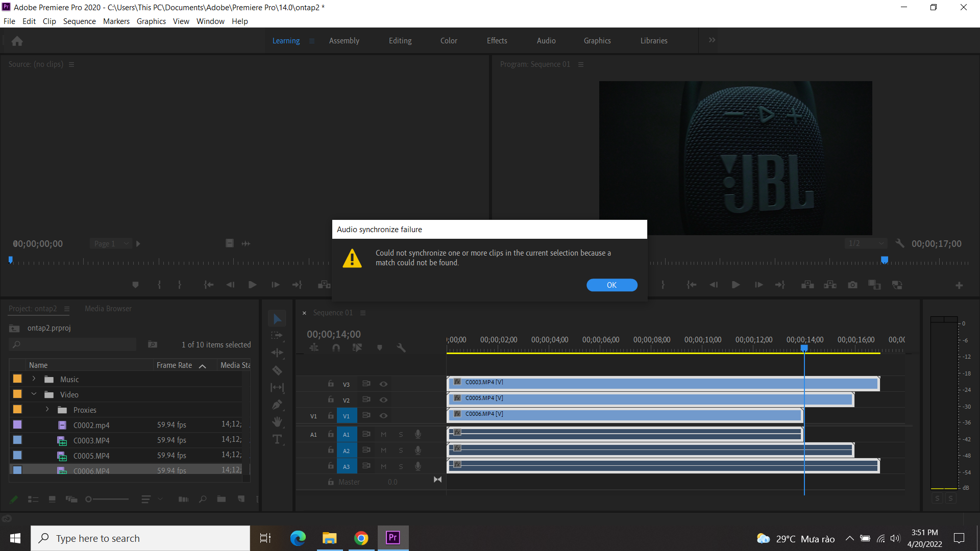Export Frame camera icon in Program monitor
Screen dimensions: 980x551
pyautogui.click(x=852, y=285)
